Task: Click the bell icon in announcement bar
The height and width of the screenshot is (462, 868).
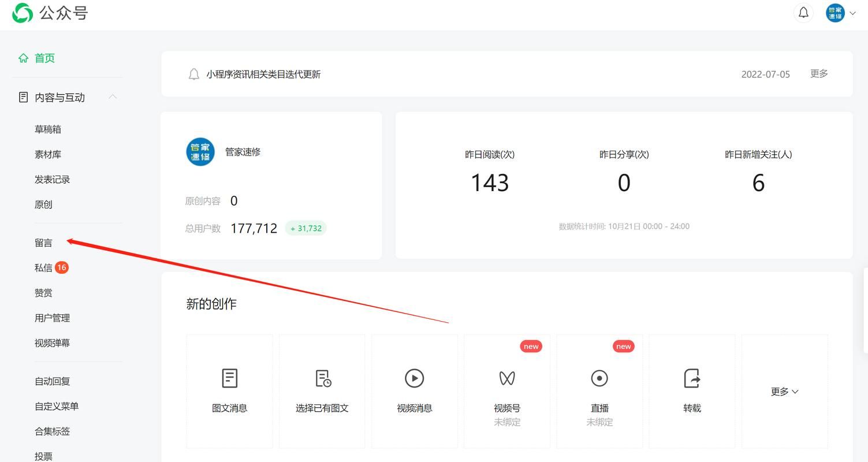Action: pos(194,74)
